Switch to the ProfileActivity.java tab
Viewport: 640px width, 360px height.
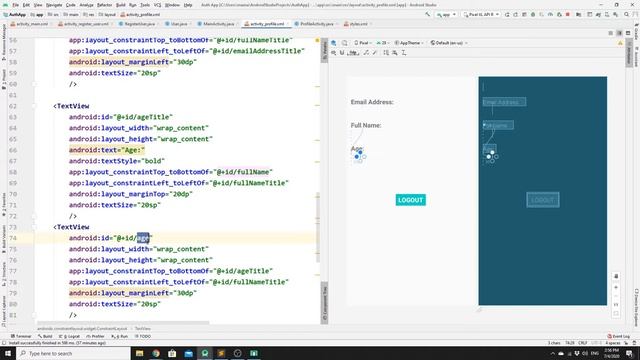tap(314, 24)
